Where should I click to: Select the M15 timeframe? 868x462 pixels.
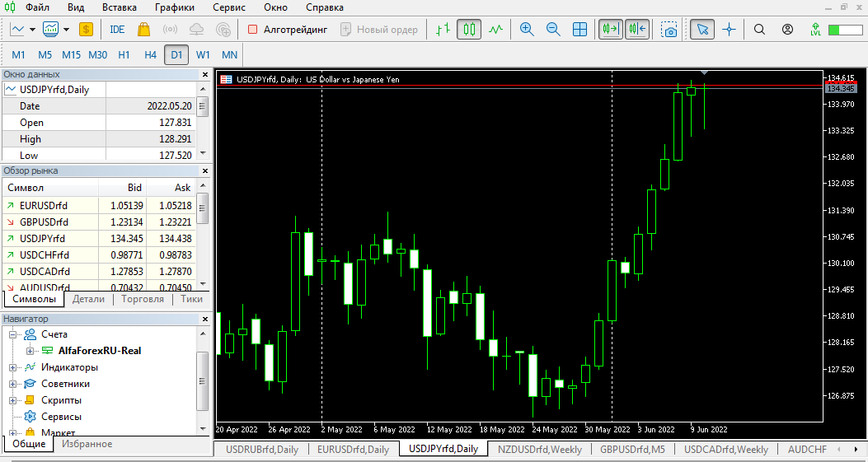pyautogui.click(x=71, y=55)
